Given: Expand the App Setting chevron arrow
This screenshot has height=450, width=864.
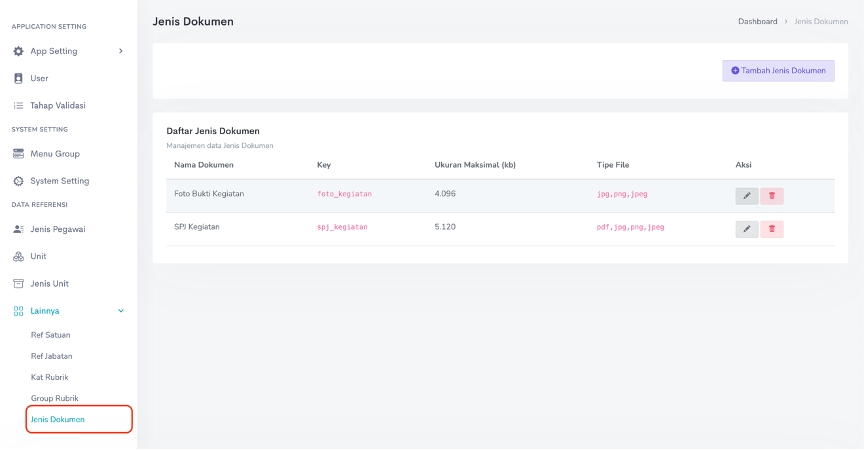Looking at the screenshot, I should (121, 51).
